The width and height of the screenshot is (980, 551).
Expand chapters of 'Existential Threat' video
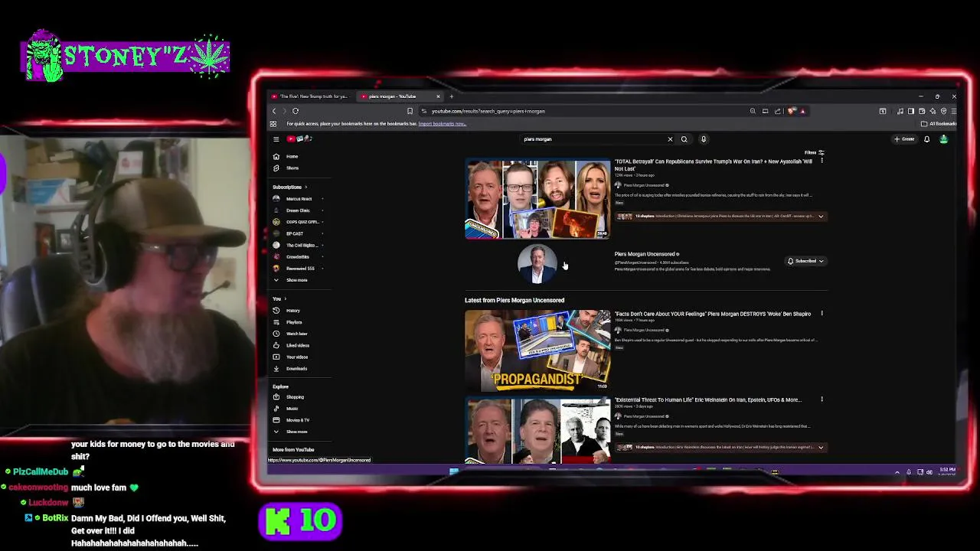[821, 448]
